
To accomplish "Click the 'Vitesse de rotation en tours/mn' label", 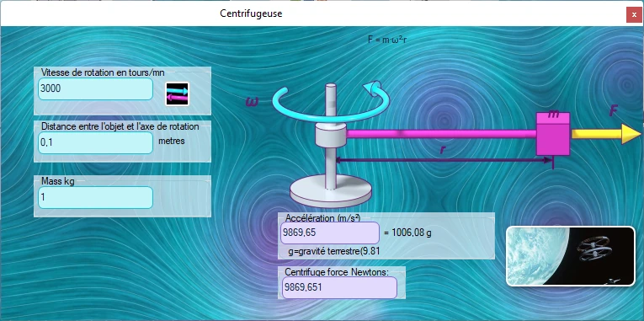I will (103, 72).
